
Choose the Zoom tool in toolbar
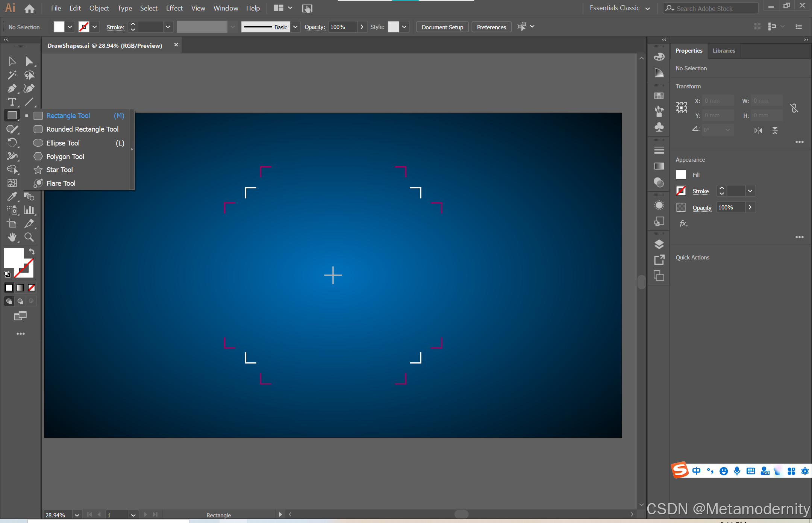coord(29,237)
